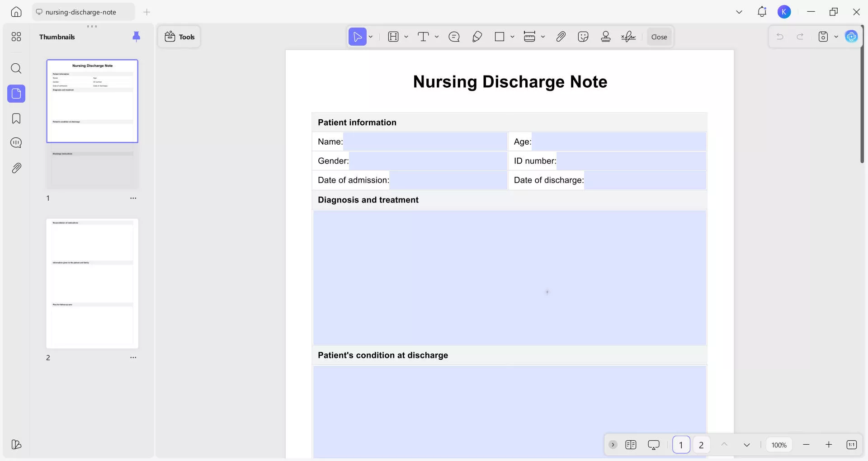Click the Close button in toolbar
The height and width of the screenshot is (461, 868).
659,37
